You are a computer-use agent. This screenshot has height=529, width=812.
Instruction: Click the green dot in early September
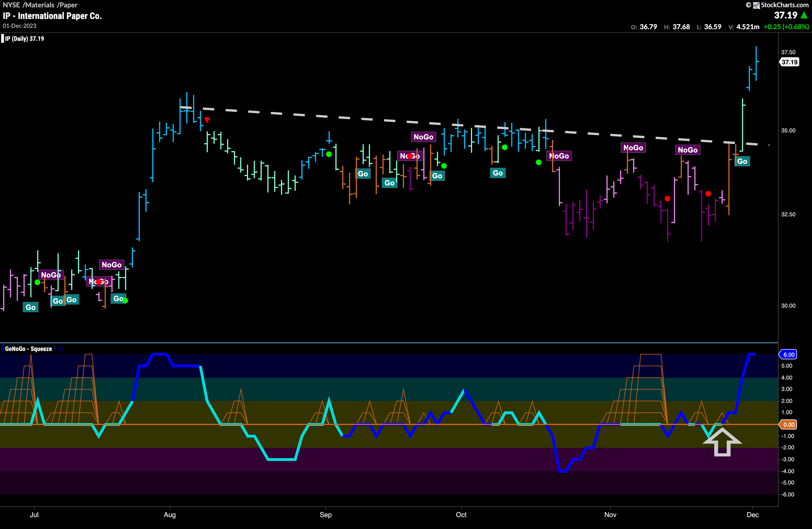click(329, 154)
